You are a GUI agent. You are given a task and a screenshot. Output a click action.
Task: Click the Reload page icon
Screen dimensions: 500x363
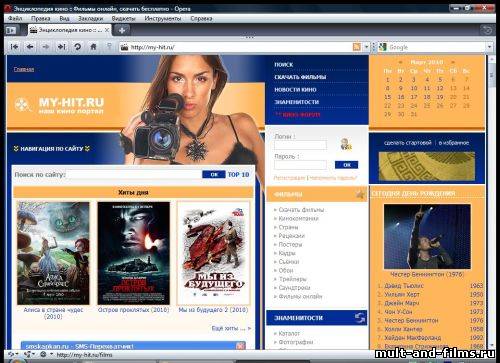(77, 47)
